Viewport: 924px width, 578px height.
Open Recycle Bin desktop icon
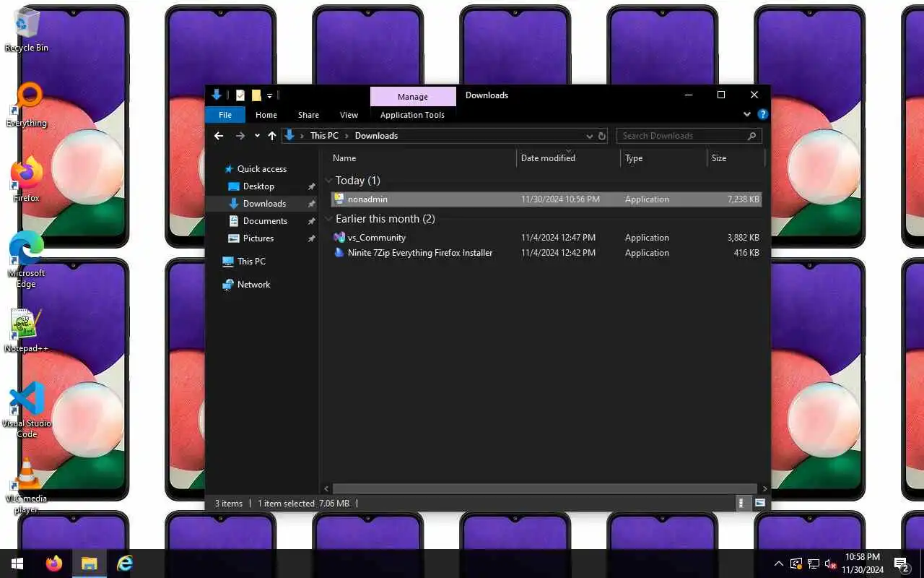27,30
